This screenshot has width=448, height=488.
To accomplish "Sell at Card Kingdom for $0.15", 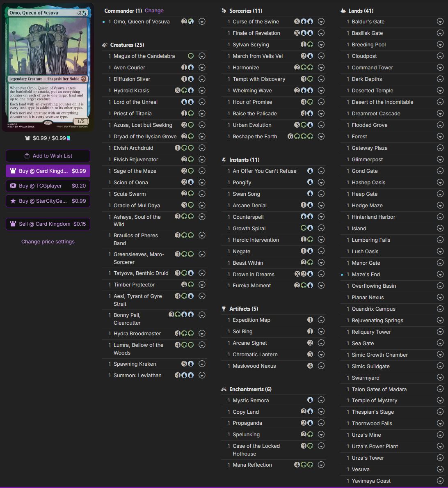I will [x=48, y=224].
